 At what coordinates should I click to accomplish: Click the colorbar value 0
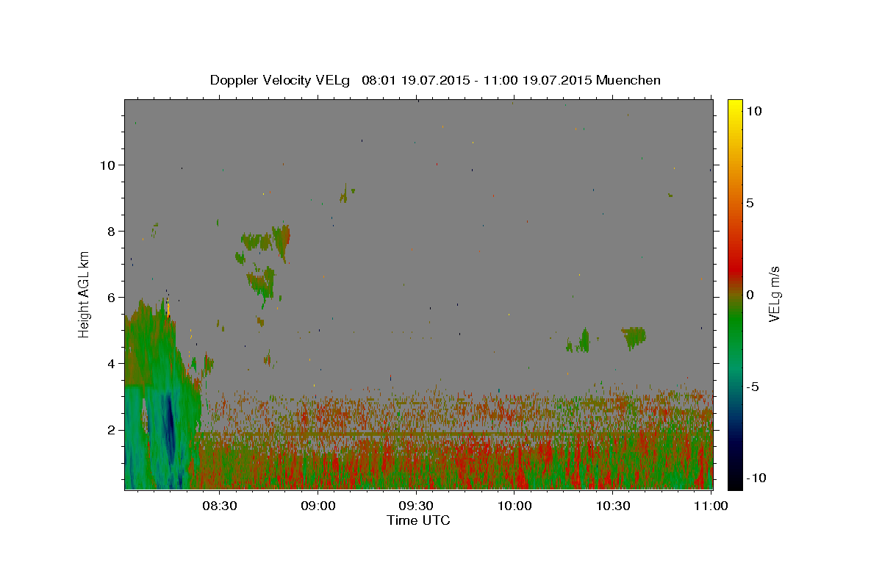tap(750, 295)
